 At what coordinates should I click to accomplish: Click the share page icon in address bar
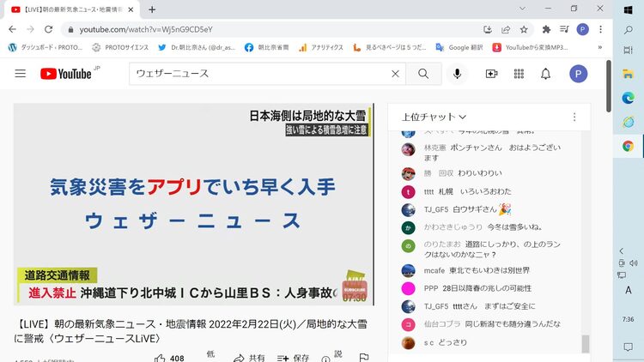tap(506, 29)
